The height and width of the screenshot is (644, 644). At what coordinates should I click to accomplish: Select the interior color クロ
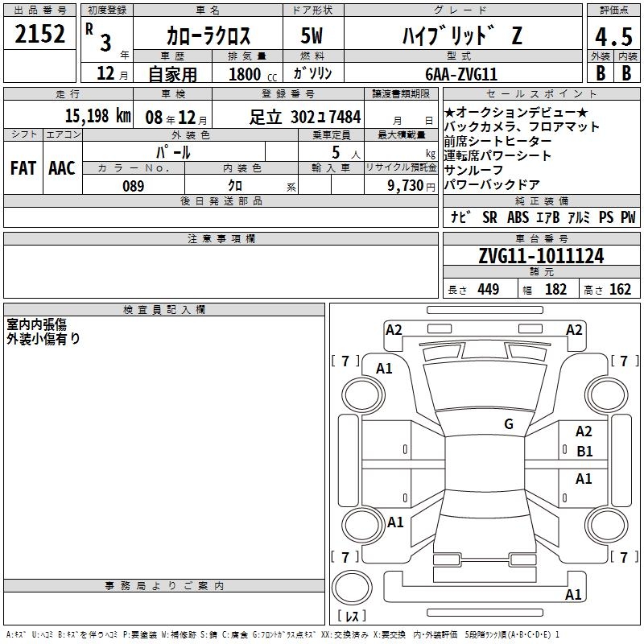(x=235, y=186)
